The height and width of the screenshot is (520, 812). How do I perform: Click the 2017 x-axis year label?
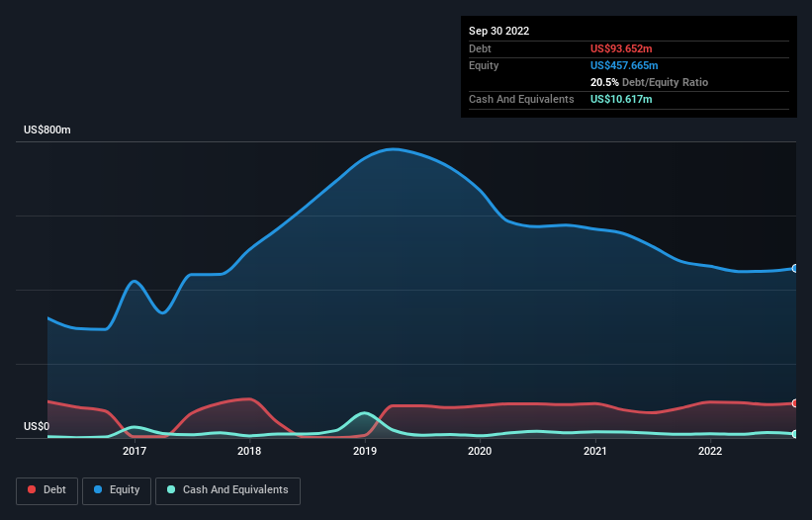click(x=135, y=451)
